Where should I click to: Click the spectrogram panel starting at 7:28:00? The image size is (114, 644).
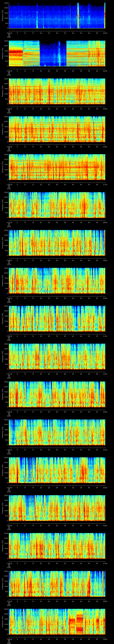click(x=57, y=243)
